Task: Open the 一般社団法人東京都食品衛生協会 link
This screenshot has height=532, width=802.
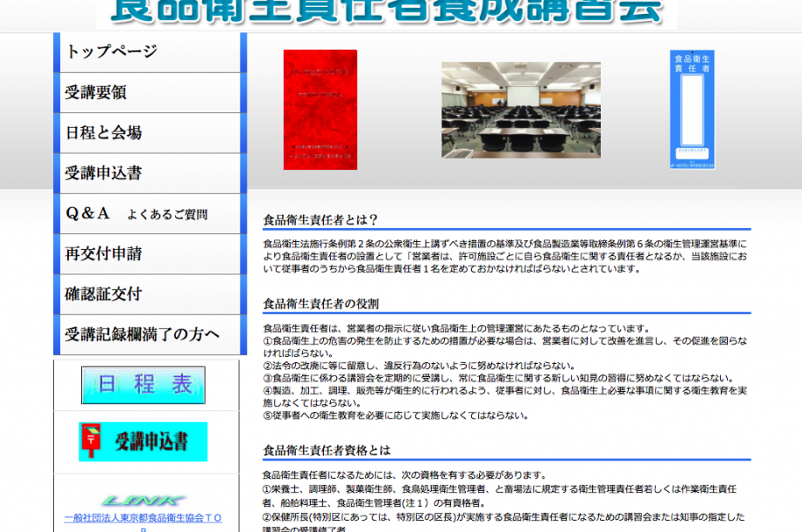Action: (x=143, y=518)
